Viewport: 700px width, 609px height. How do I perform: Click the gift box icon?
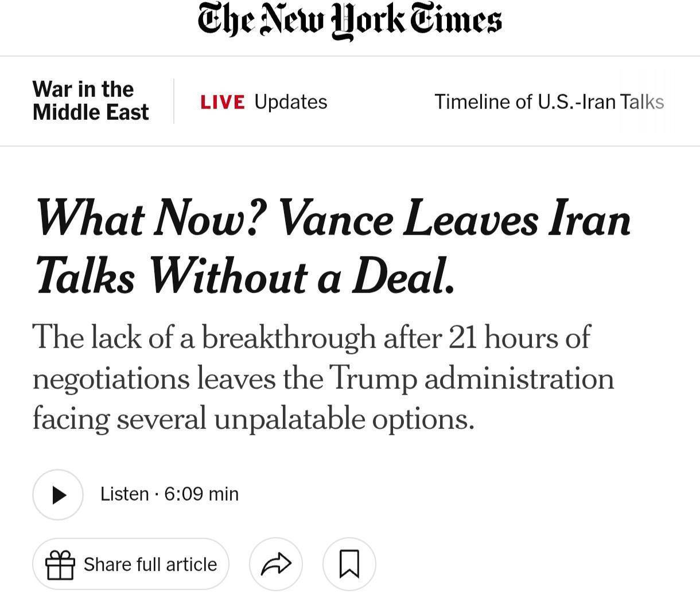[60, 565]
